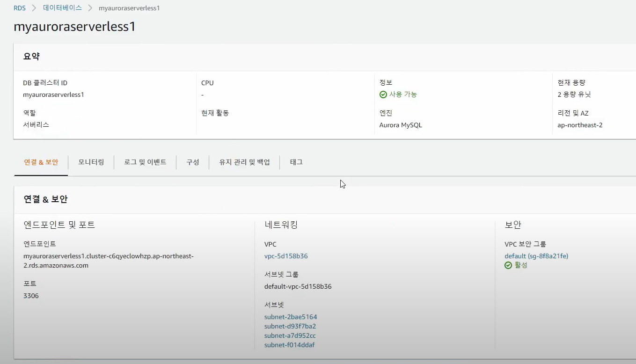Click the 2 용량 유닛 capacity value

pos(574,95)
